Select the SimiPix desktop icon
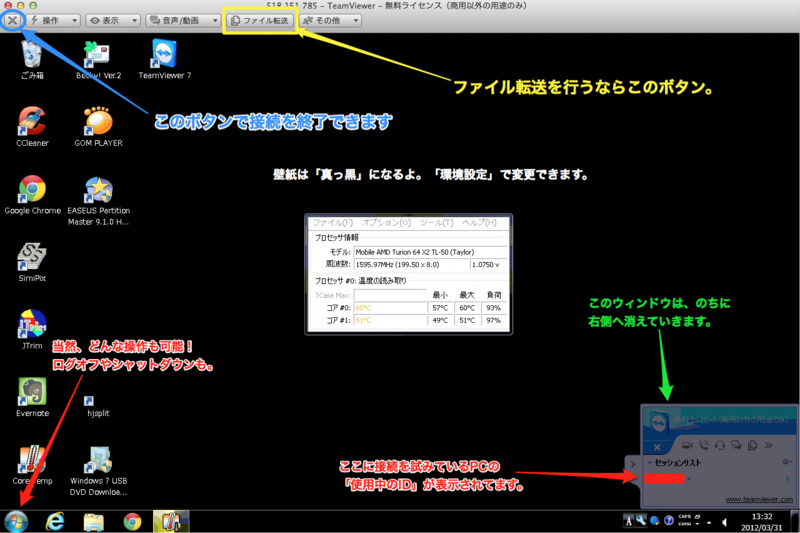800x533 pixels. (32, 263)
